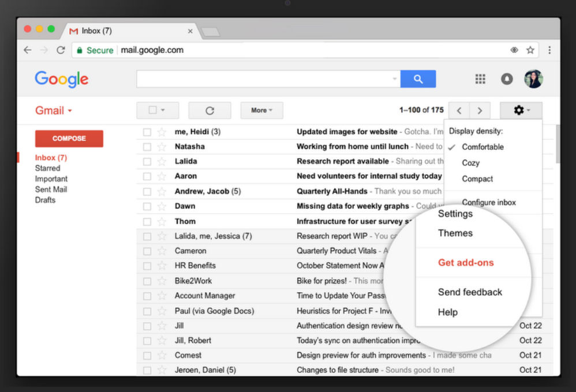This screenshot has width=576, height=392.
Task: Open the Google apps grid
Action: point(480,79)
